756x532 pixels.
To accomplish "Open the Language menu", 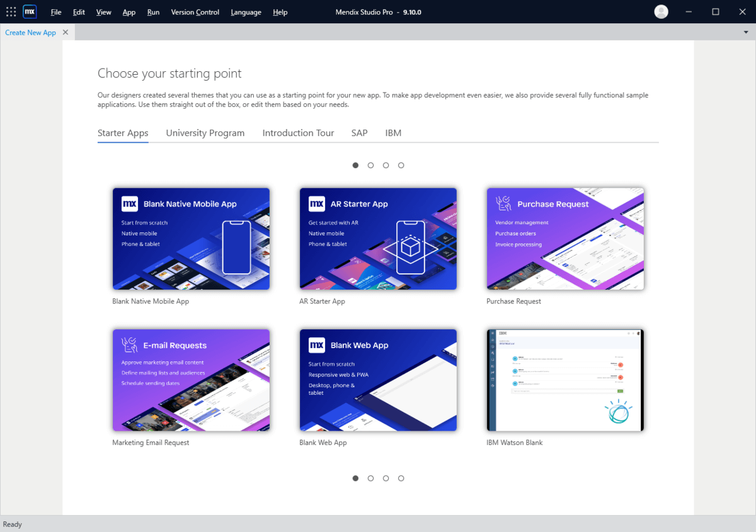I will click(246, 12).
